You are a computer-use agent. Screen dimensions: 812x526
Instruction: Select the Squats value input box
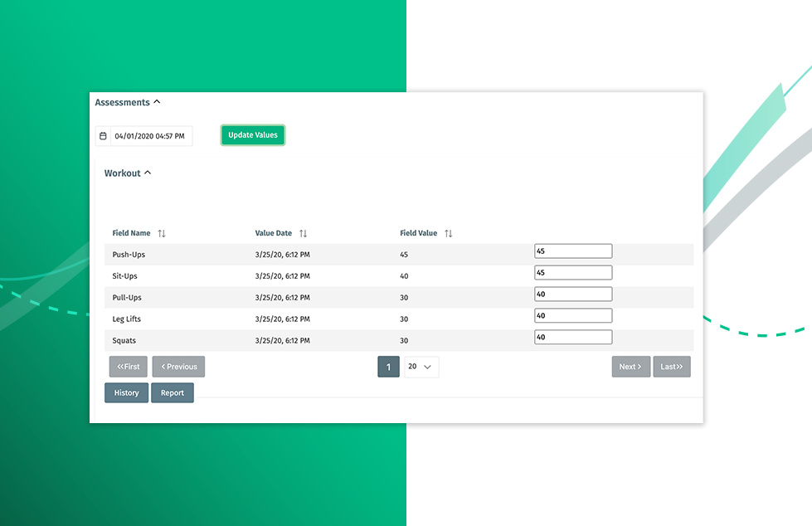pos(573,338)
